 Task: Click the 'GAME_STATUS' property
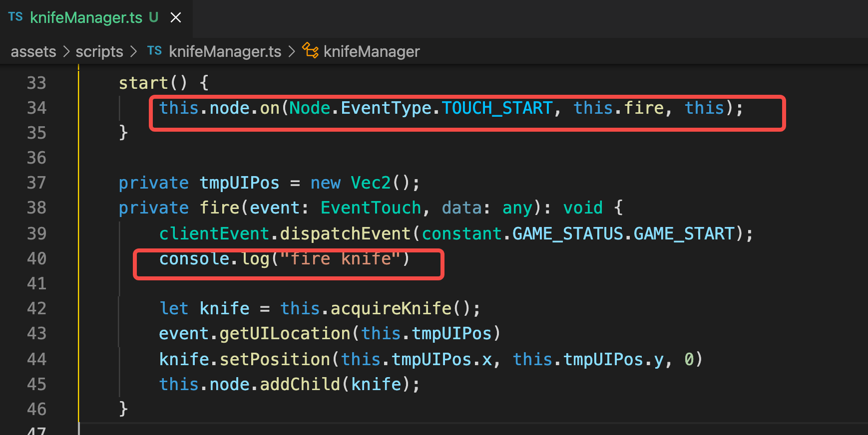(568, 233)
